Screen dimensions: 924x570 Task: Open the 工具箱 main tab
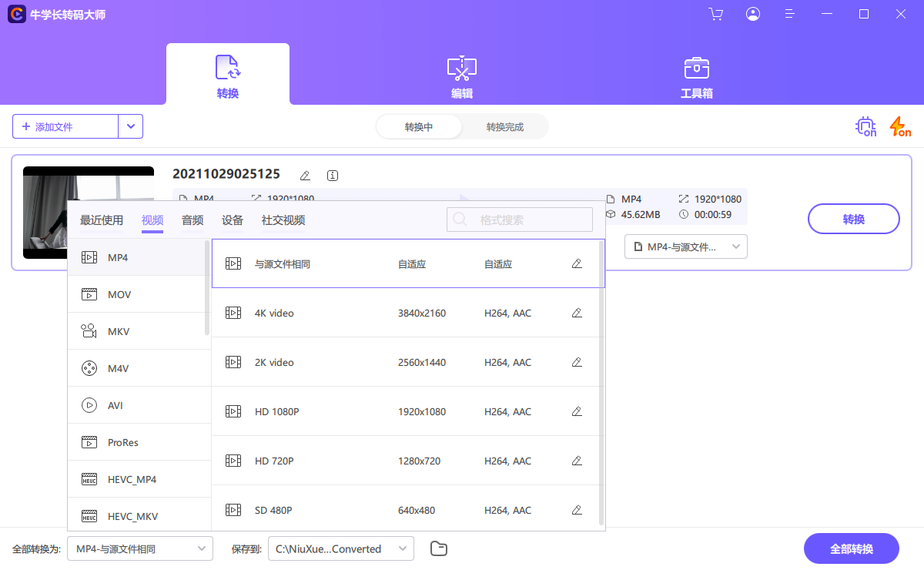click(x=697, y=75)
